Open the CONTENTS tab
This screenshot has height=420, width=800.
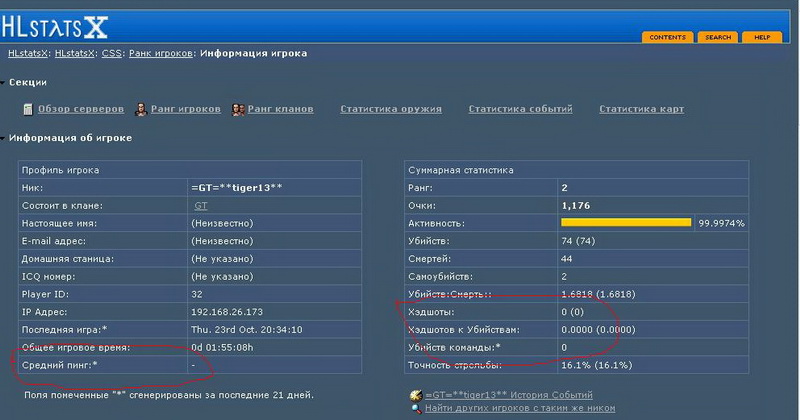click(667, 38)
